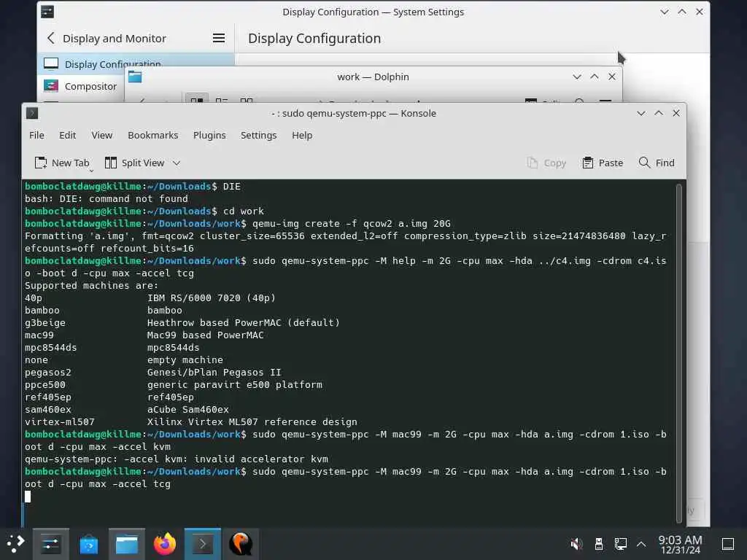Click the clock showing 9:03 AM

click(x=681, y=544)
